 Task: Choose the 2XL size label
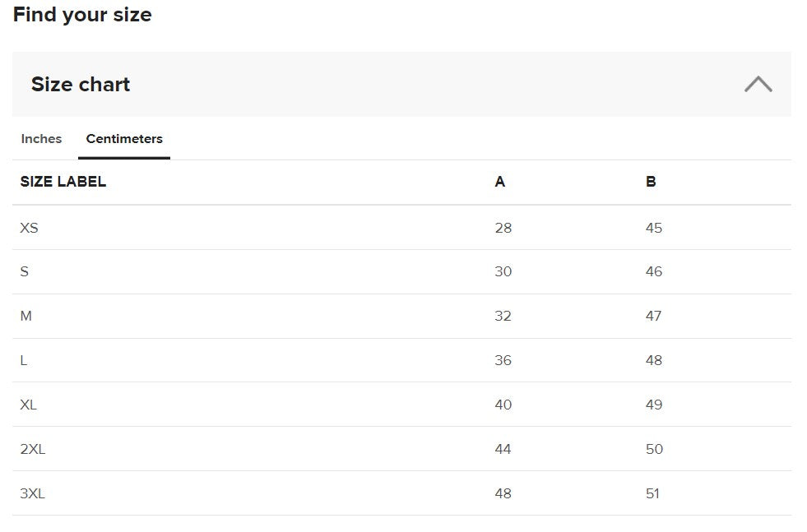pyautogui.click(x=33, y=449)
